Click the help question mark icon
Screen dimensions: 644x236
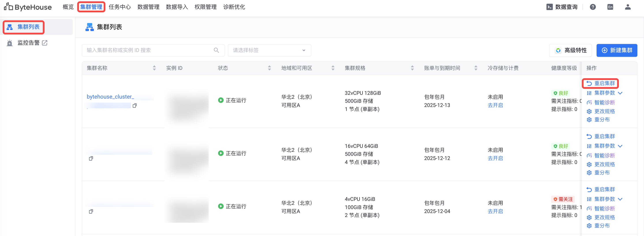(x=592, y=7)
